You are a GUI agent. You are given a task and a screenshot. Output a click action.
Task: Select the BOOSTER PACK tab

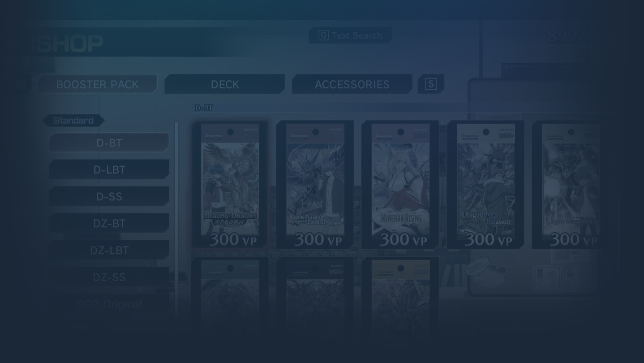(97, 84)
